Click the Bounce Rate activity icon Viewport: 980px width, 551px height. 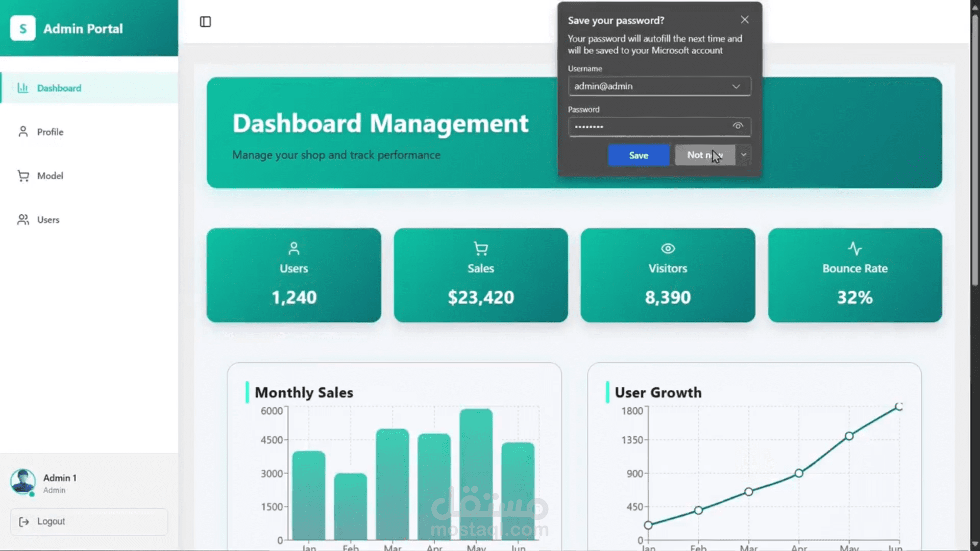click(854, 248)
